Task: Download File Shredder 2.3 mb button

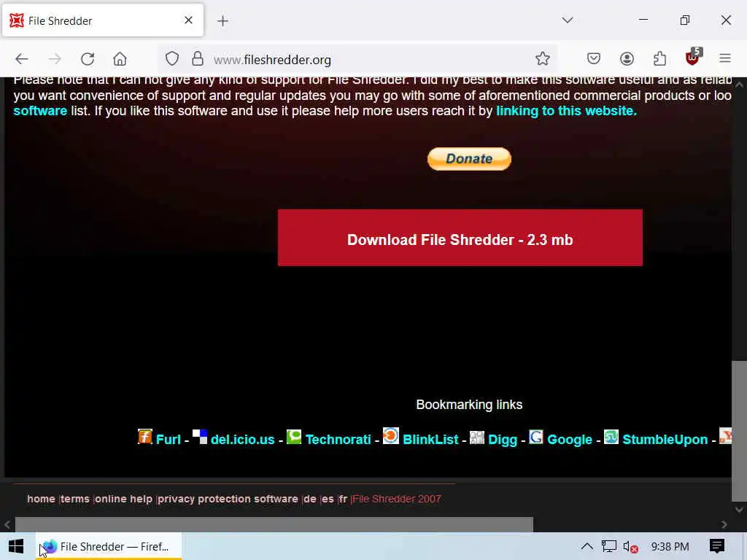Action: (460, 238)
